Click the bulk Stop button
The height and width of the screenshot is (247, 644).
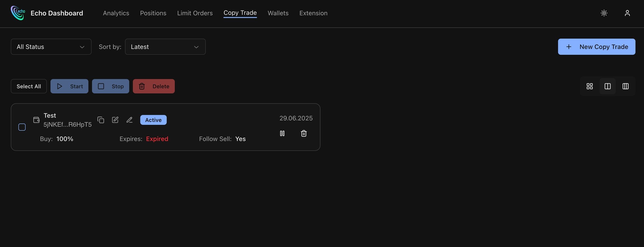[110, 86]
